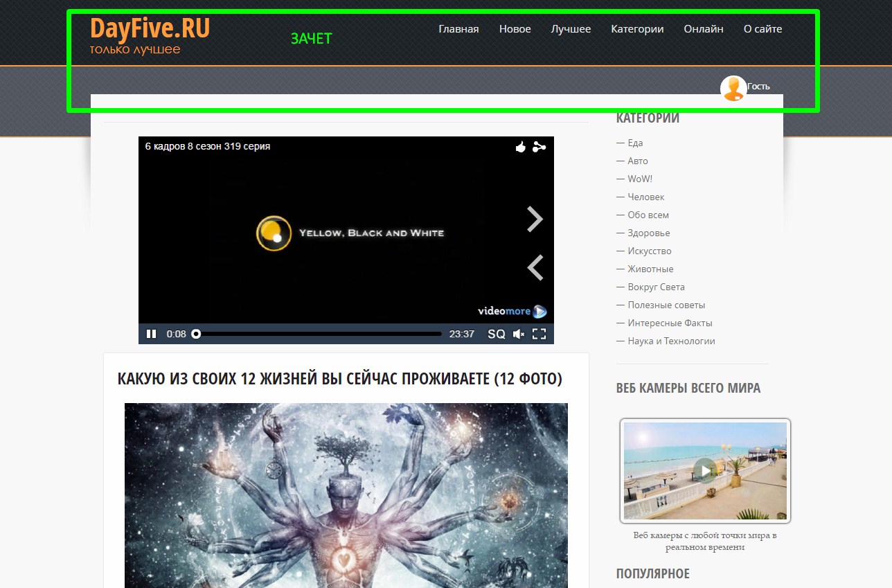Go to previous video with left chevron
This screenshot has height=588, width=892.
(535, 267)
